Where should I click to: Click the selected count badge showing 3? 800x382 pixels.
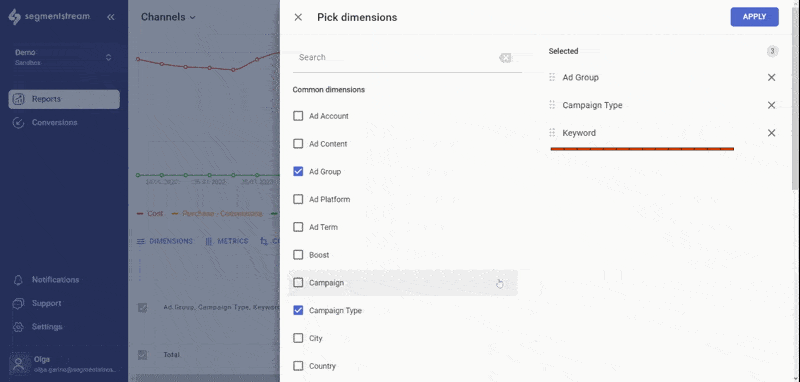(772, 51)
